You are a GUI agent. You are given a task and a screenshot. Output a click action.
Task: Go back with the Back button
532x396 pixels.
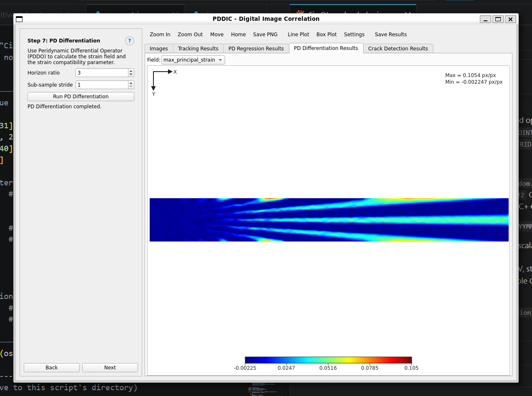(52, 368)
